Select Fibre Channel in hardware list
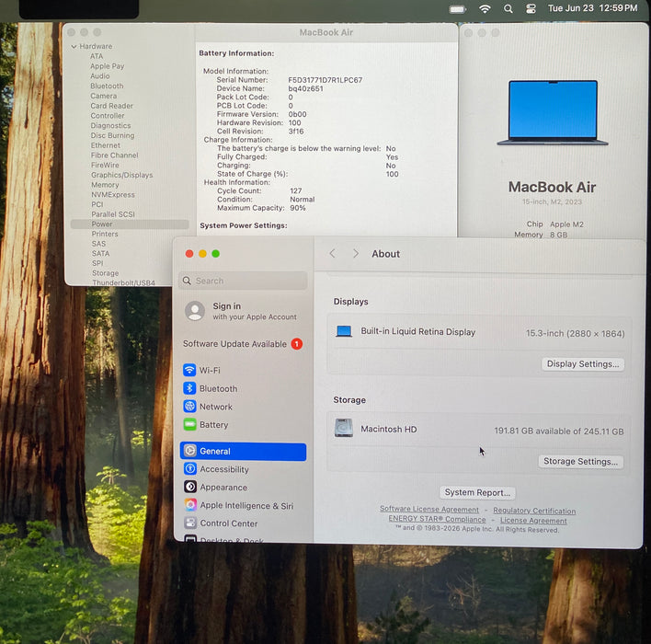The image size is (651, 644). (115, 155)
